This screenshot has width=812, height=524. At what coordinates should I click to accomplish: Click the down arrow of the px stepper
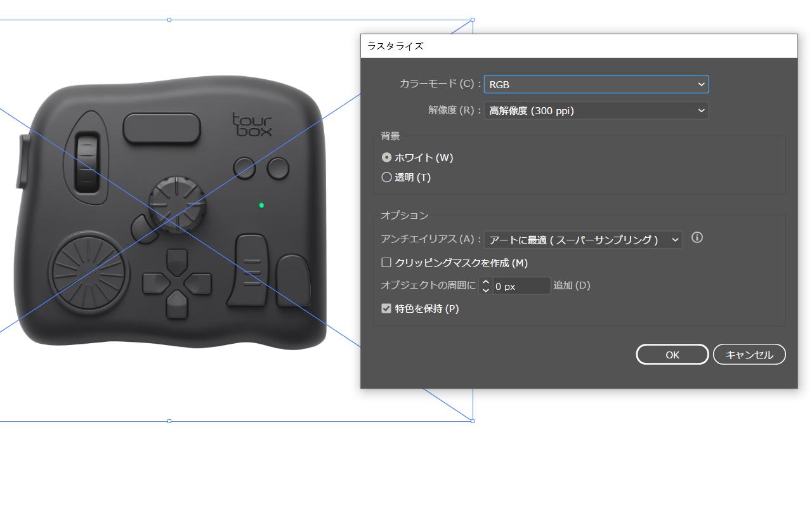click(486, 290)
